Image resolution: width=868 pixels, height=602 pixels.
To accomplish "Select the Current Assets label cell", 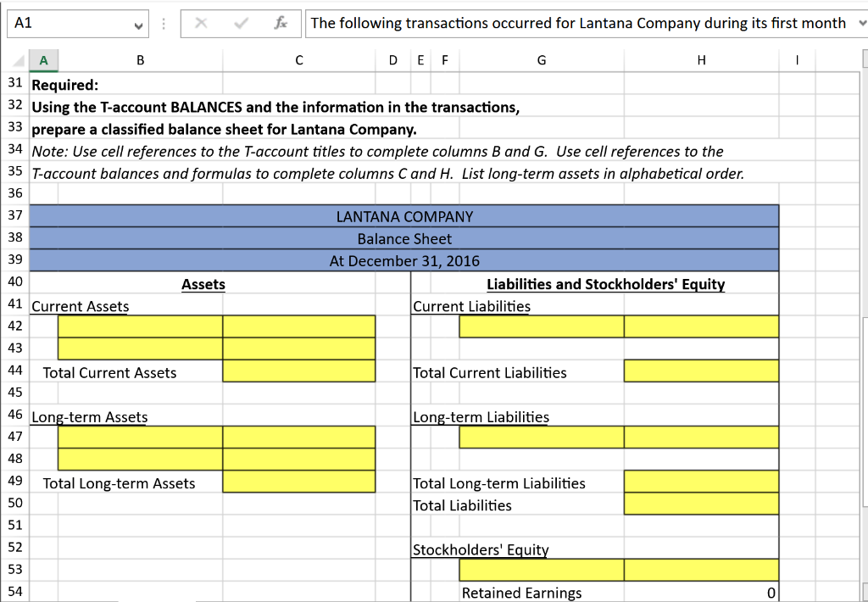I will pos(80,306).
